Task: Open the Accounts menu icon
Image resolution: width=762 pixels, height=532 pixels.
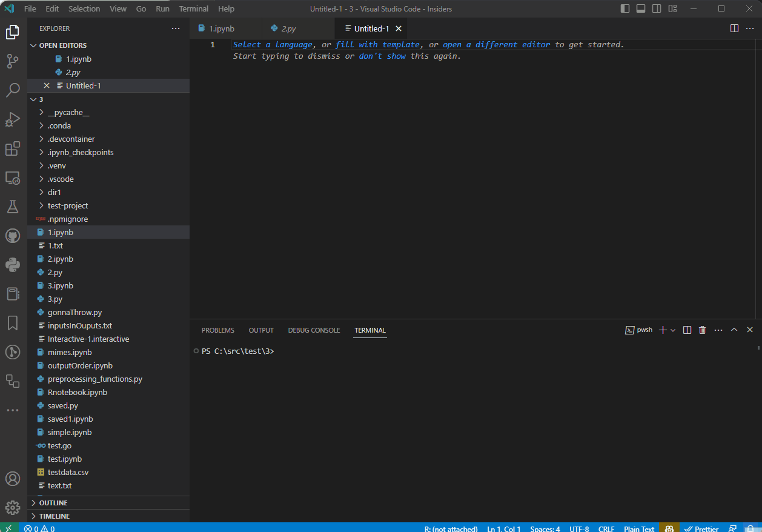Action: pyautogui.click(x=13, y=479)
